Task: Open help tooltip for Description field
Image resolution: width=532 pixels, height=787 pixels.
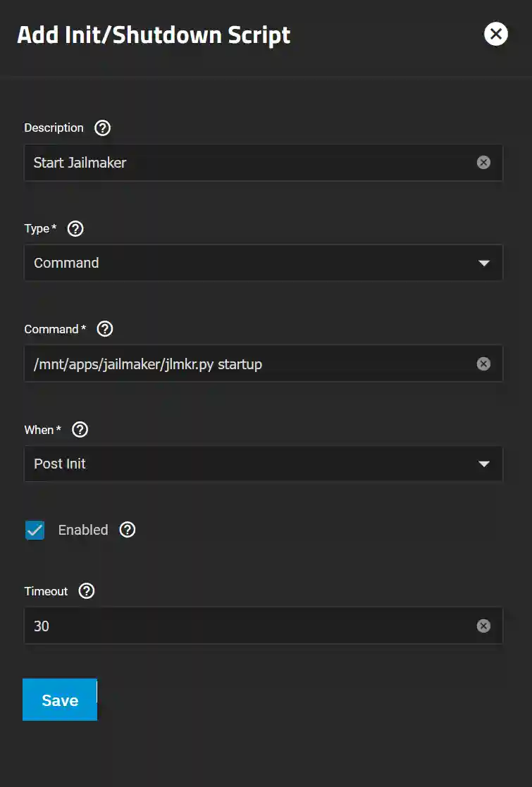Action: click(102, 128)
